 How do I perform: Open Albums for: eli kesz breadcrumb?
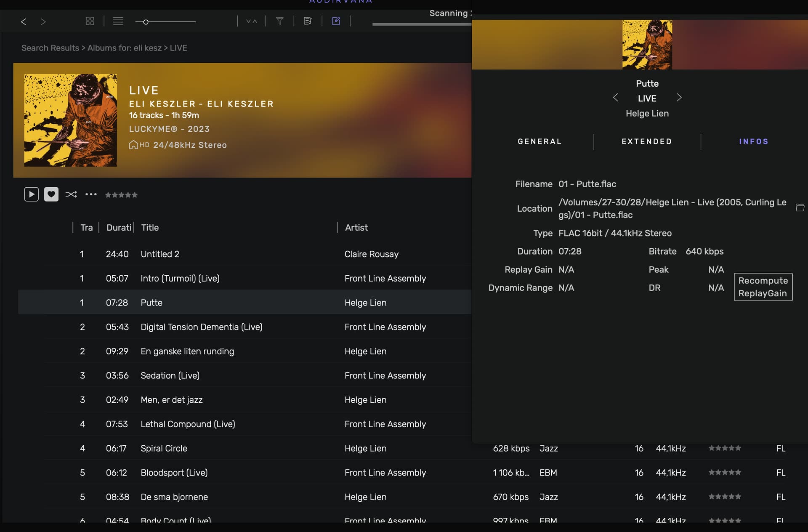125,48
